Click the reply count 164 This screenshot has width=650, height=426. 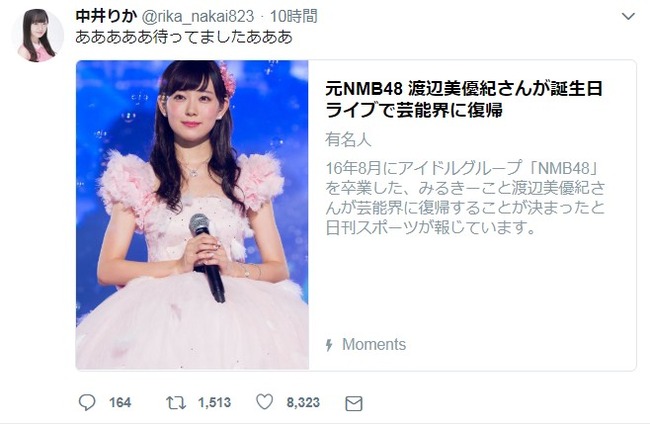click(120, 402)
